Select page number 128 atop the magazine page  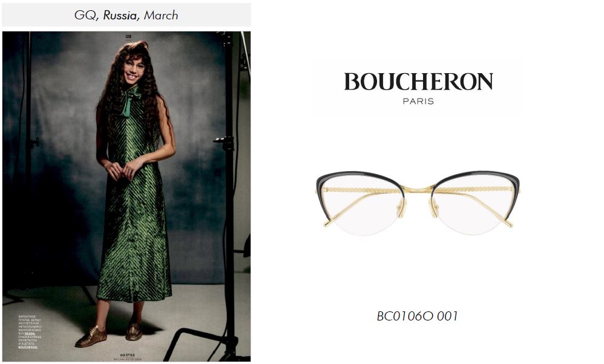tap(128, 37)
